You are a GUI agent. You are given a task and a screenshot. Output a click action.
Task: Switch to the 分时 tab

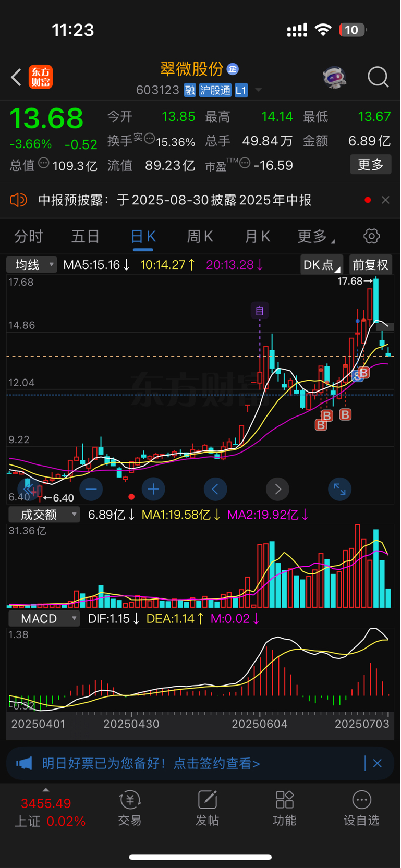[28, 237]
